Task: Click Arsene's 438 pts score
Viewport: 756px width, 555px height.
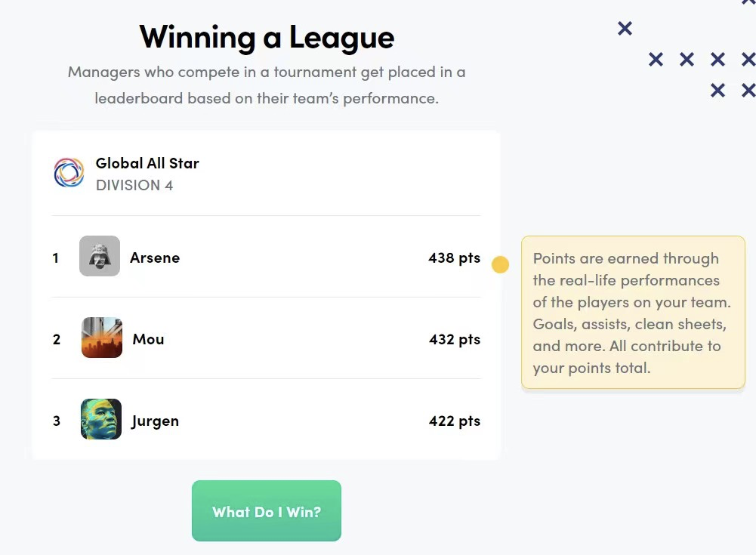Action: pos(454,257)
